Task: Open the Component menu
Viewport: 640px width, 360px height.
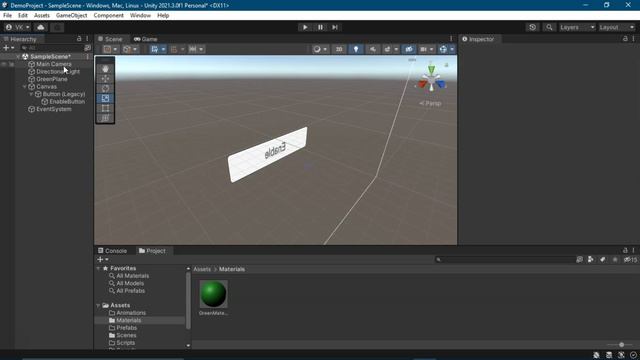Action: (109, 16)
